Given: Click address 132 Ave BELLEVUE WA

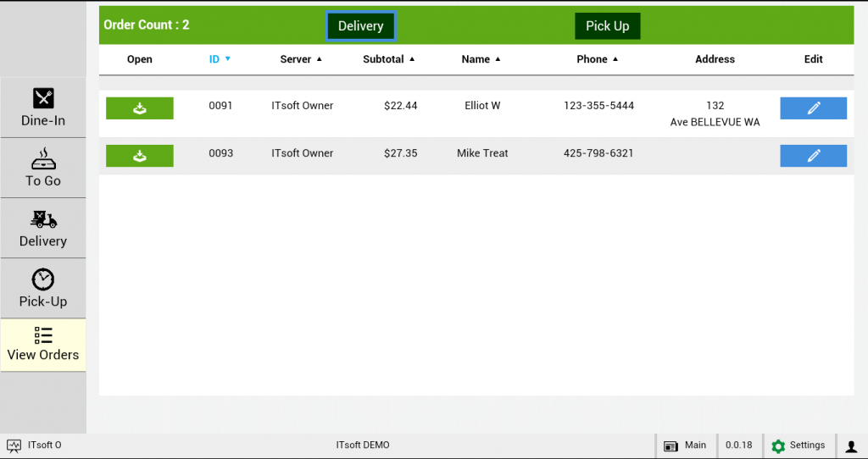Looking at the screenshot, I should pos(715,114).
